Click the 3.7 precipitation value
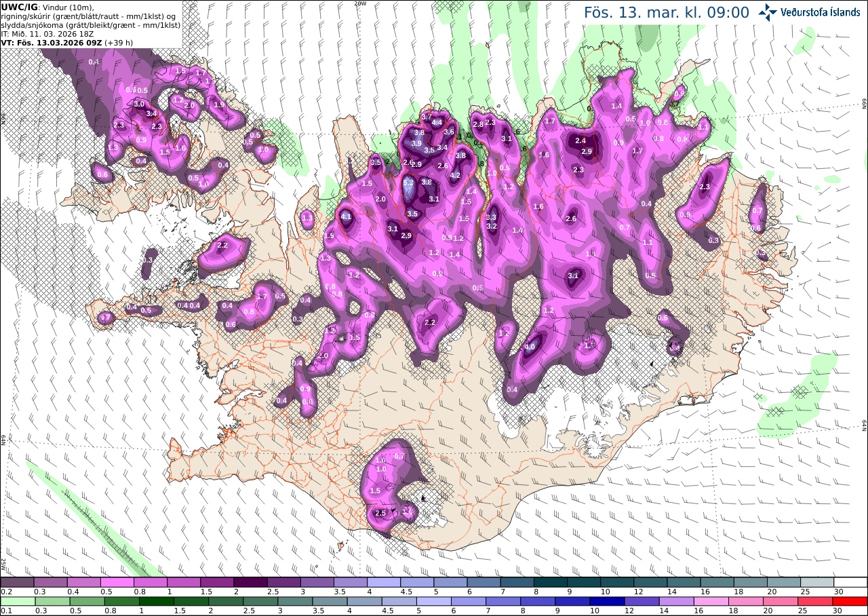The height and width of the screenshot is (616, 868). tap(427, 117)
